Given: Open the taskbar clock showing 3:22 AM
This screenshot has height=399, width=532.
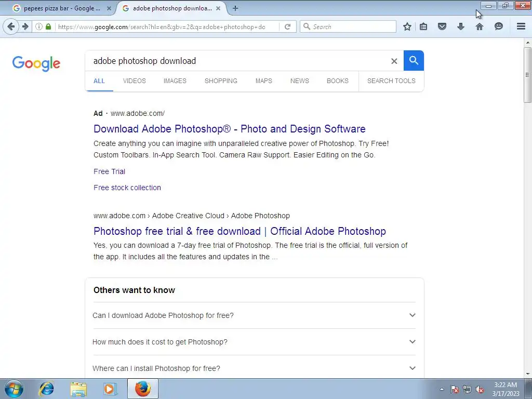Looking at the screenshot, I should (506, 389).
